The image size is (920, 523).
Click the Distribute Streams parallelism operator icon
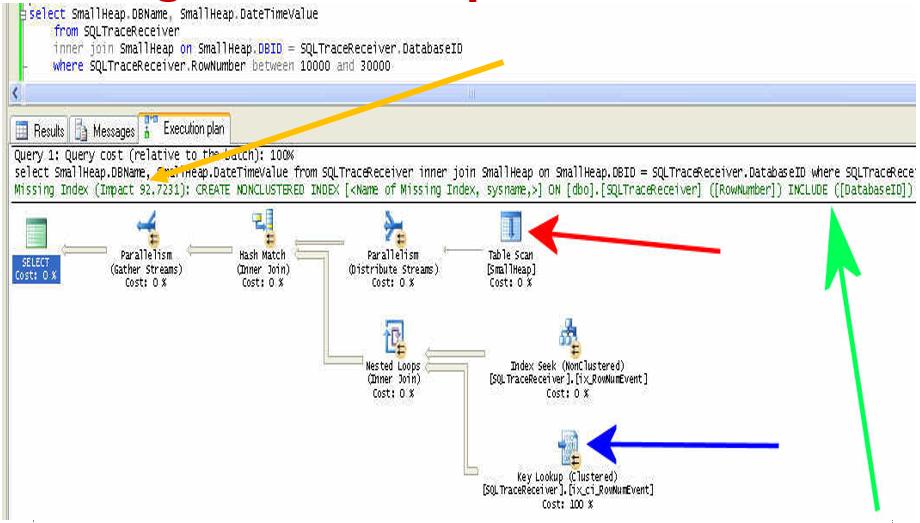pos(394,229)
